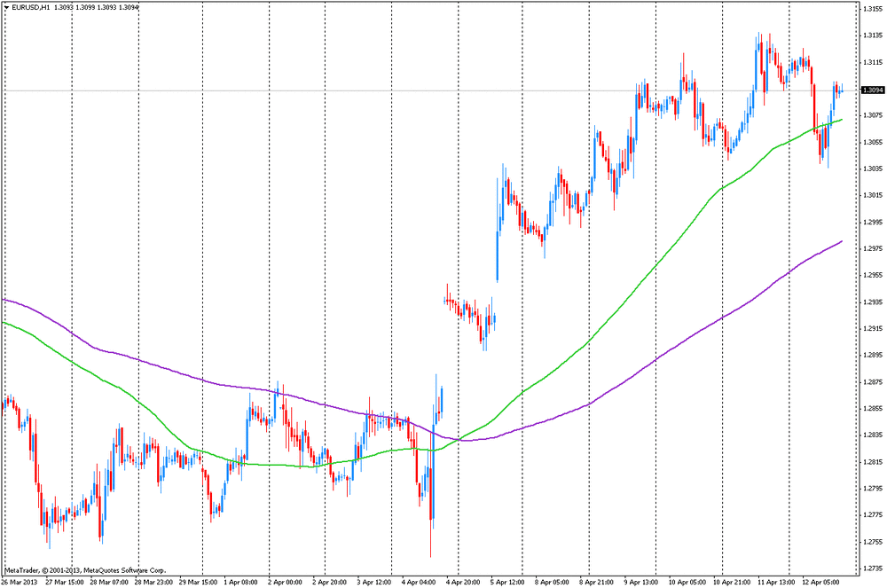
Task: Click the OHLC values 1.3093 1.3099 1.3093 1.3094
Action: click(97, 7)
